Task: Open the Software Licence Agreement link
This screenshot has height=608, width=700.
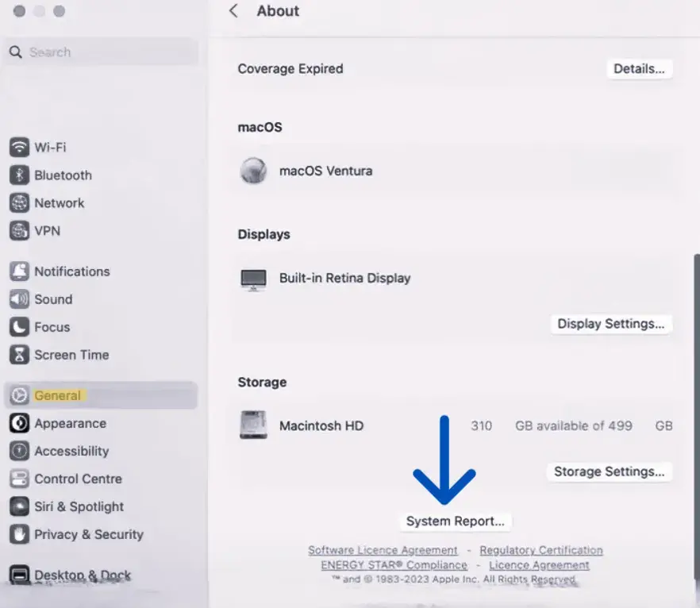Action: pyautogui.click(x=383, y=550)
